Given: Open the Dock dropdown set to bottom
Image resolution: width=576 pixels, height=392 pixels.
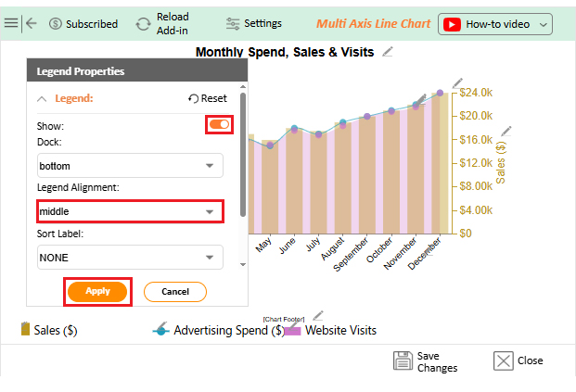Looking at the screenshot, I should [130, 166].
